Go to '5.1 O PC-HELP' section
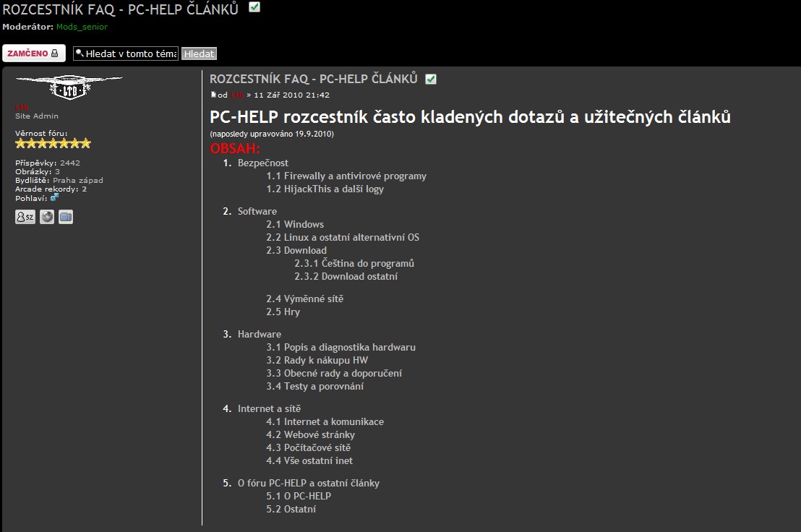Image resolution: width=801 pixels, height=532 pixels. (299, 496)
